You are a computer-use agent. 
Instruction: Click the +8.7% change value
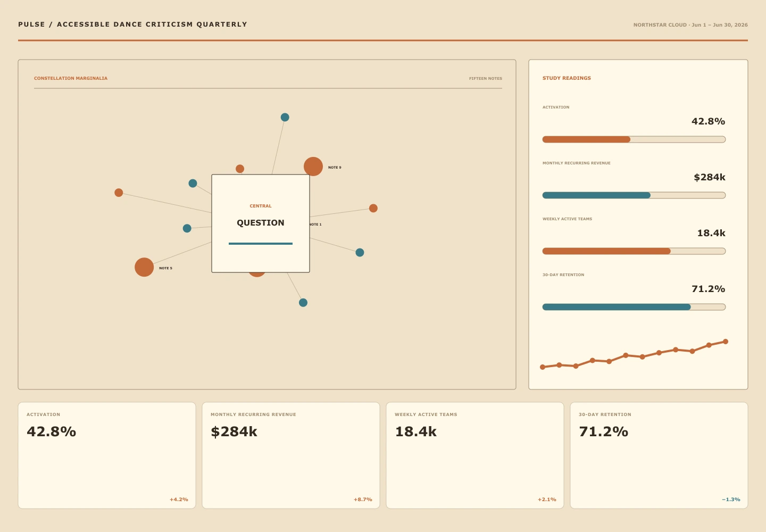363,500
